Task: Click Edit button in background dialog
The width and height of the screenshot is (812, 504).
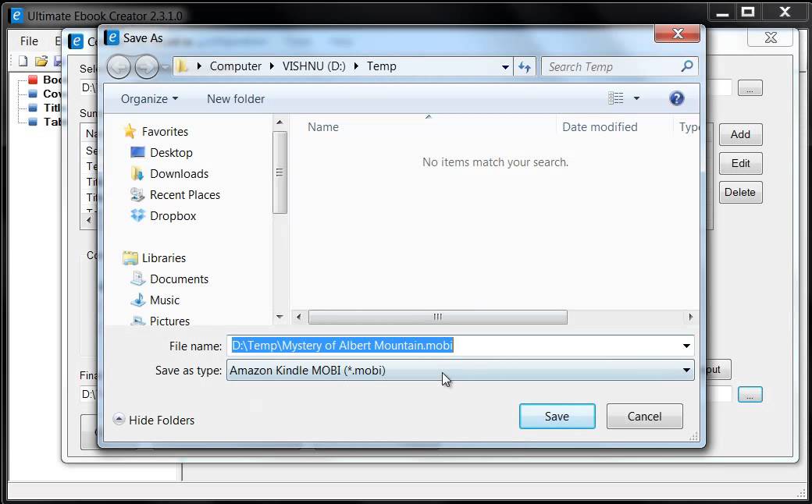Action: [740, 164]
